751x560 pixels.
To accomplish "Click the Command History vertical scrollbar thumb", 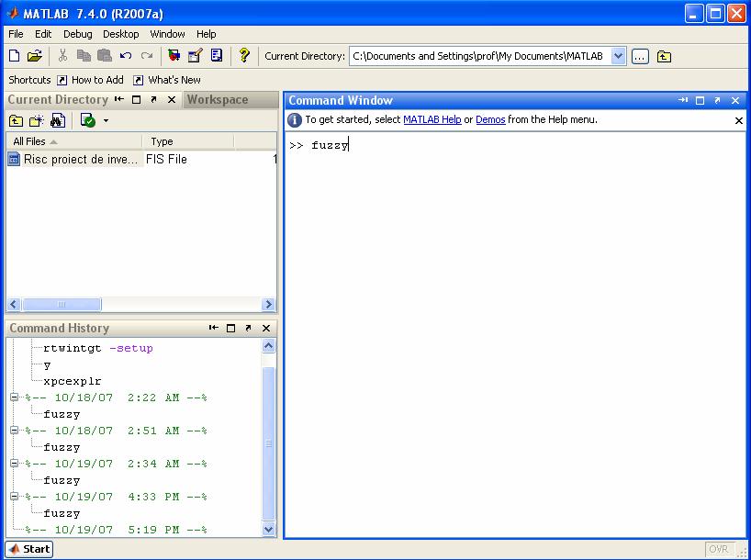I will tap(269, 443).
